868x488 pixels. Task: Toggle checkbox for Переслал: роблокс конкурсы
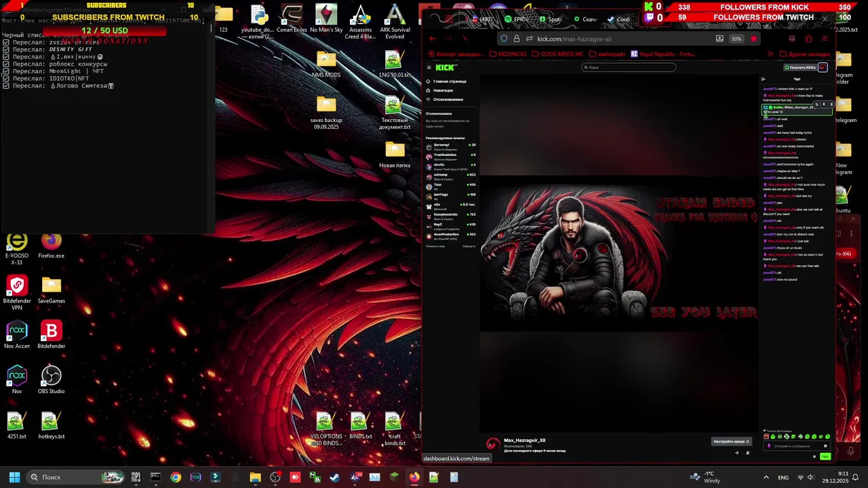tap(6, 64)
